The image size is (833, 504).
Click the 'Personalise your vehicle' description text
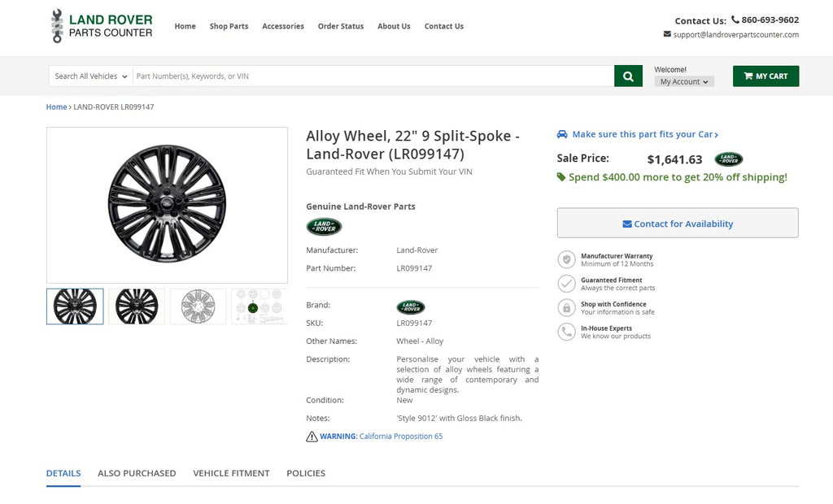(x=468, y=375)
